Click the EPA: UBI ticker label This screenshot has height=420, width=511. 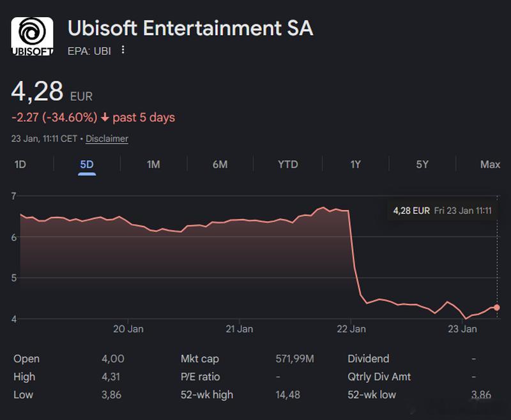(89, 50)
